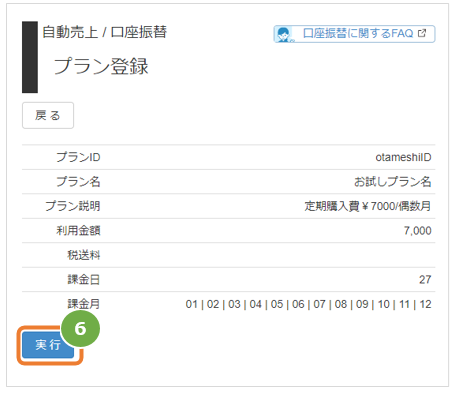Screen dimensions: 456x397
Task: Click the 戻る back button
Action: click(48, 115)
